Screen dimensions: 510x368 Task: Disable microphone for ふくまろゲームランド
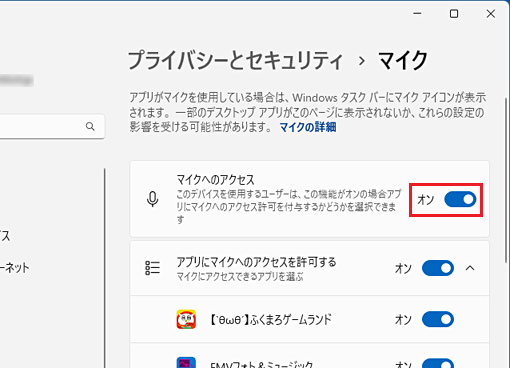click(x=438, y=320)
